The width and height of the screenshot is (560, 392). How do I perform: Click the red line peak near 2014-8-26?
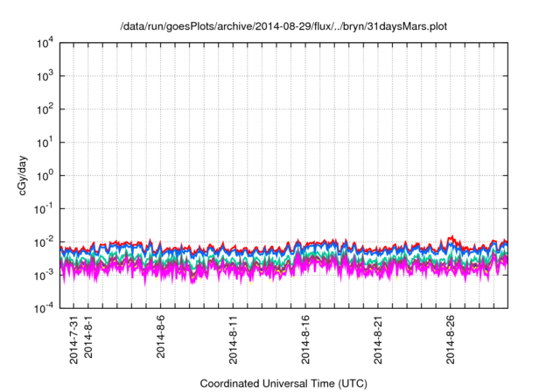pos(451,236)
